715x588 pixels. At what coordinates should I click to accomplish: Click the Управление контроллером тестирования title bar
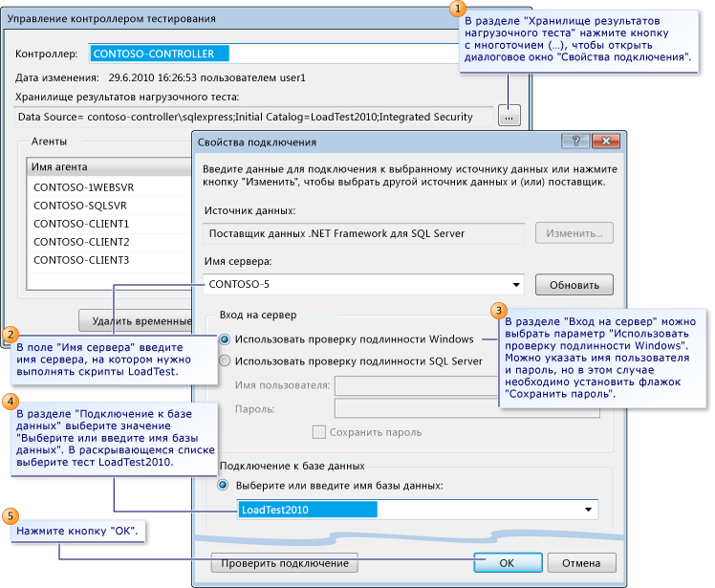coord(228,19)
